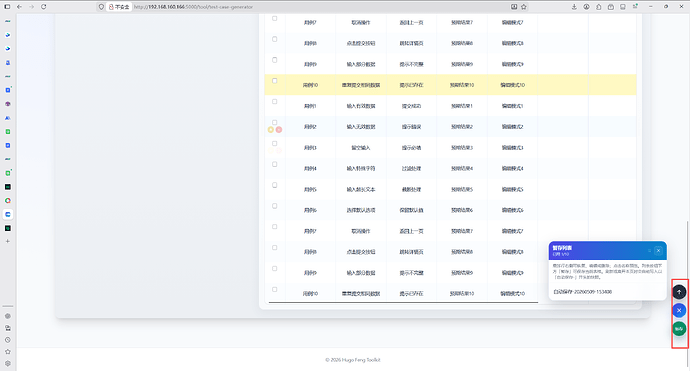Click the cell 编辑模式2
The height and width of the screenshot is (371, 690).
click(513, 127)
